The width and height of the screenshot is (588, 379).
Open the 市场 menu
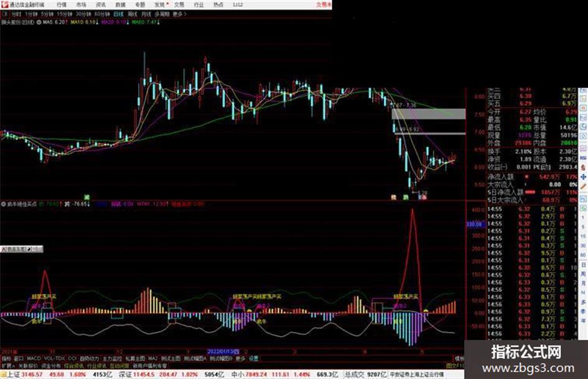pos(81,4)
